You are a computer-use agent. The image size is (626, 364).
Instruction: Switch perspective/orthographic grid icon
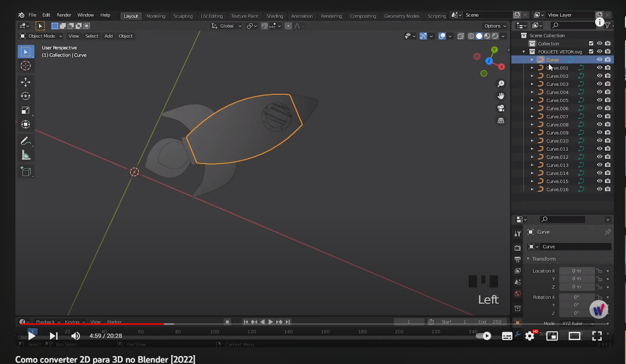tap(501, 120)
